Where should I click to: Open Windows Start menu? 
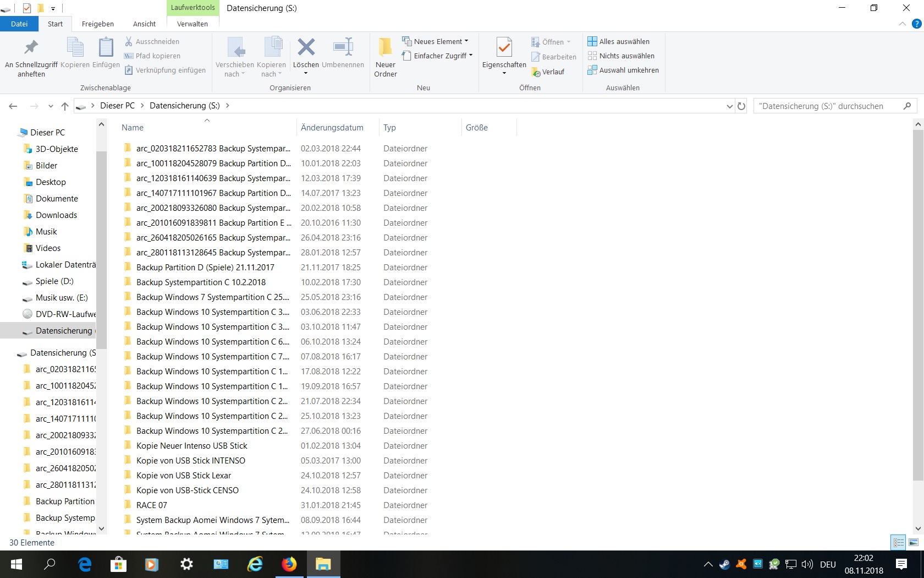pyautogui.click(x=16, y=564)
